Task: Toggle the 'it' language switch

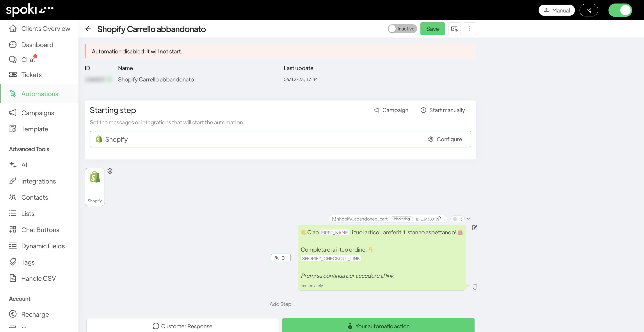Action: tap(457, 219)
